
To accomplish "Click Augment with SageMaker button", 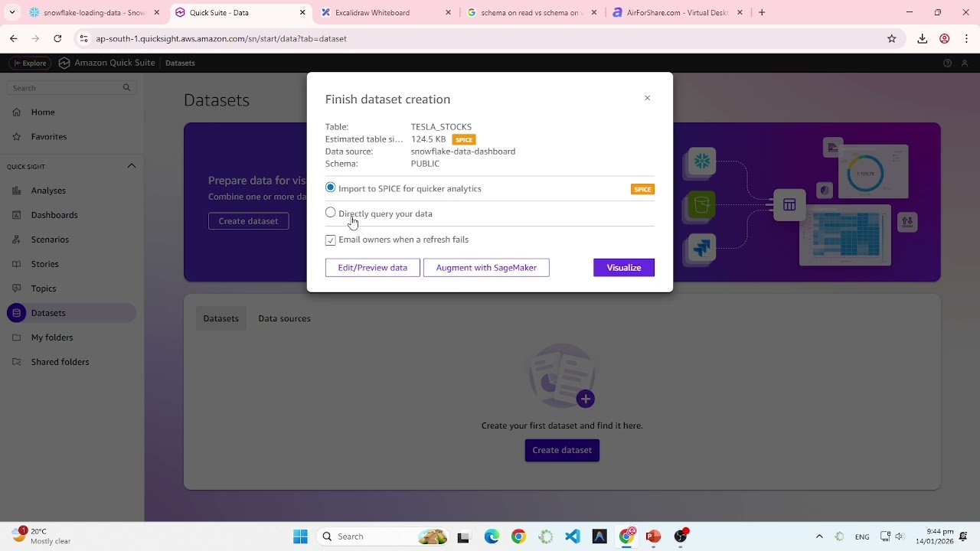I will (486, 268).
